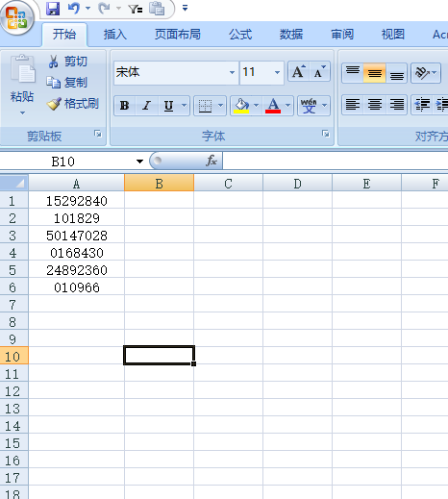The image size is (448, 499).
Task: Click the insert function fx icon
Action: (x=212, y=161)
